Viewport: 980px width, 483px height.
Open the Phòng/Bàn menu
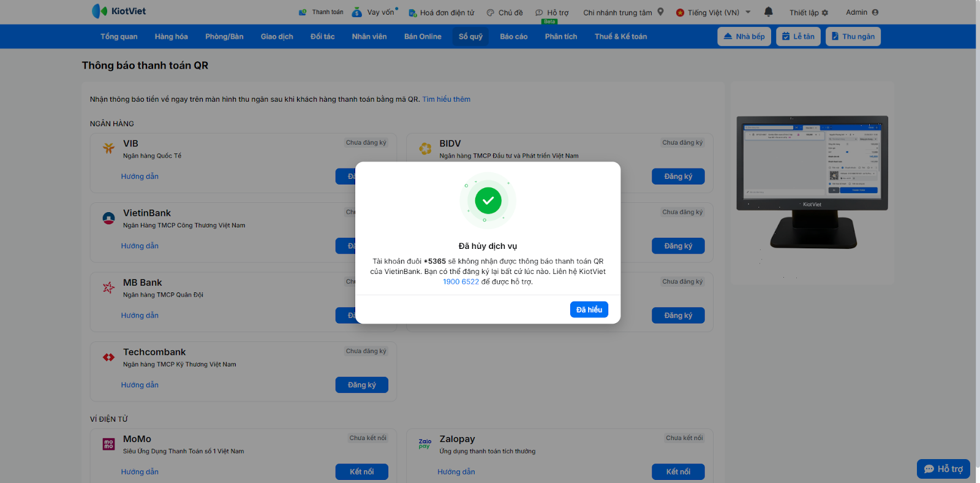[224, 37]
